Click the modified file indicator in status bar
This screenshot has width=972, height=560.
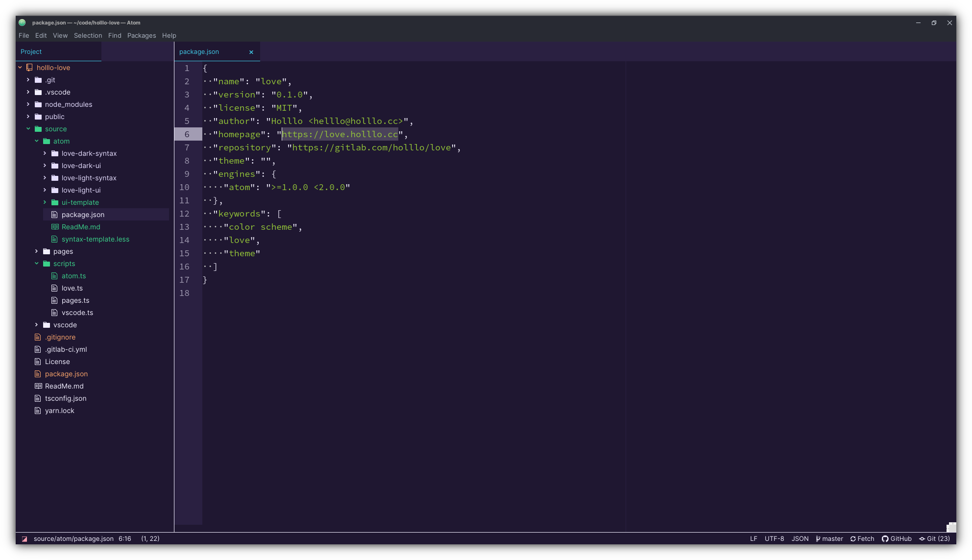click(24, 539)
